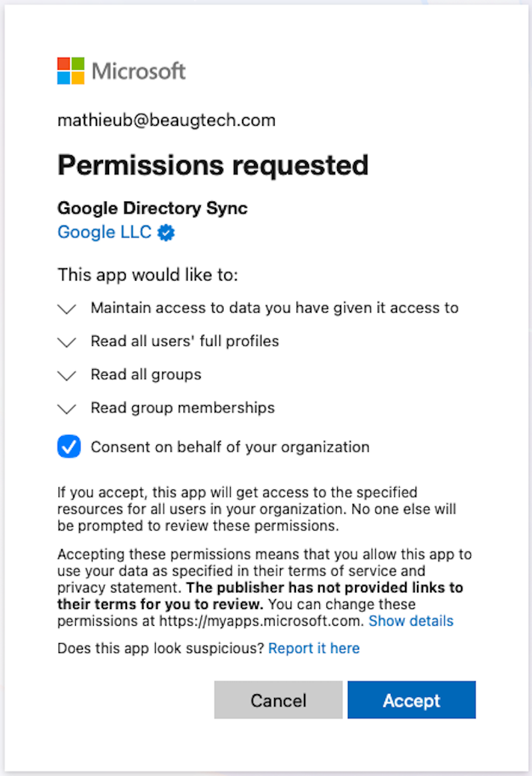This screenshot has width=532, height=776.
Task: Click the mathieub@beaugtech.com account email
Action: 166,120
